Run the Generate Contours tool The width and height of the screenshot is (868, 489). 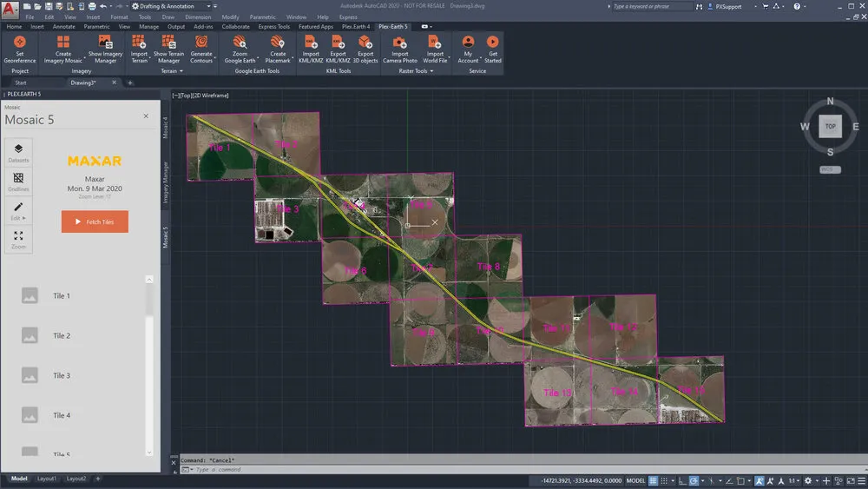(201, 50)
